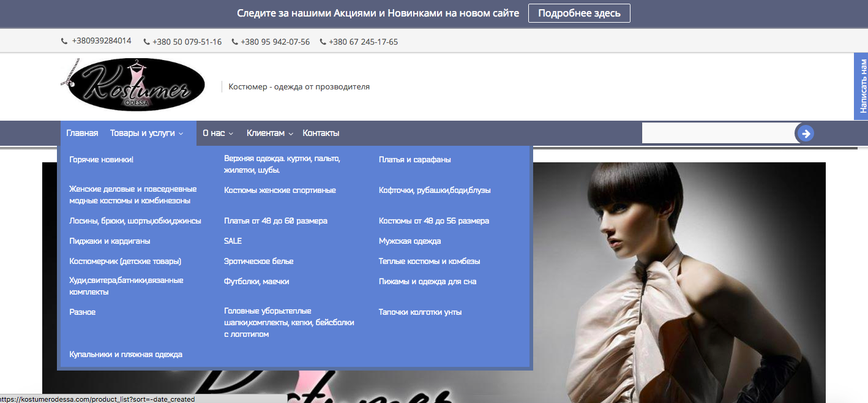
Task: Open Мужская одежда category
Action: pyautogui.click(x=410, y=241)
